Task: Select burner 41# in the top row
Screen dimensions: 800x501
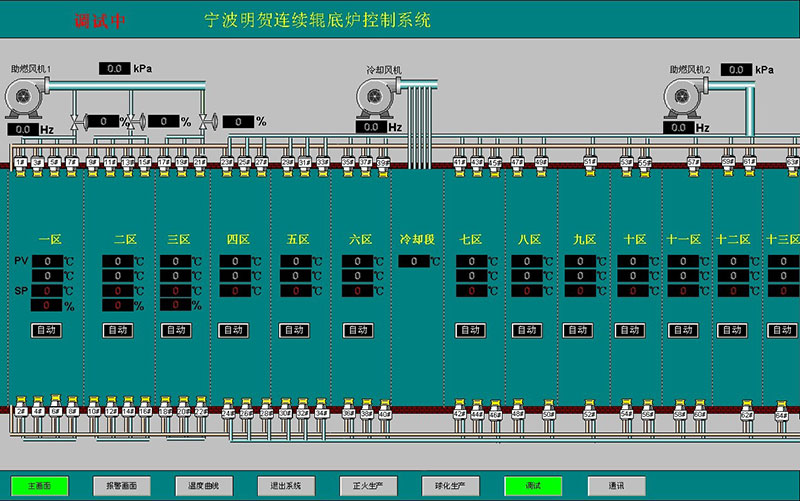Action: pos(460,162)
